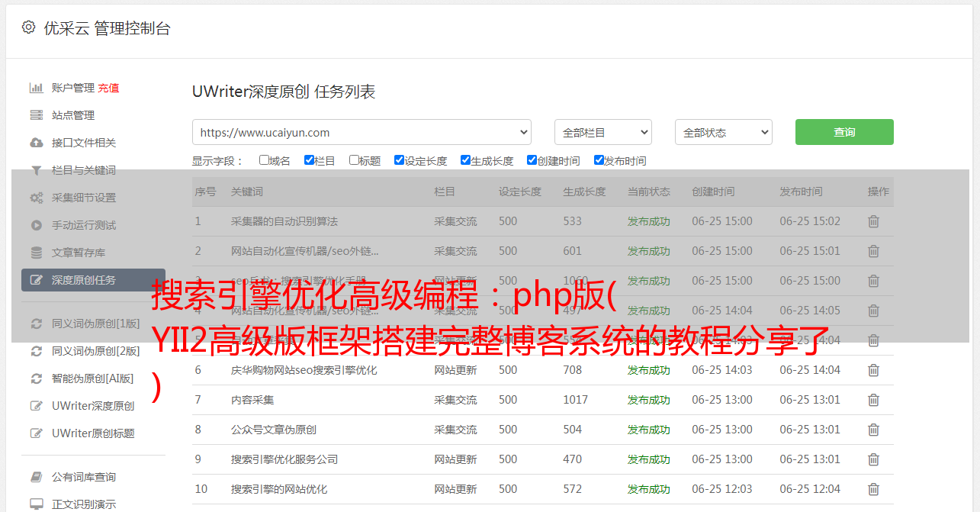The height and width of the screenshot is (512, 980).
Task: Delete row 6 庆华购物网站seo搜索引擎优化
Action: click(x=874, y=370)
